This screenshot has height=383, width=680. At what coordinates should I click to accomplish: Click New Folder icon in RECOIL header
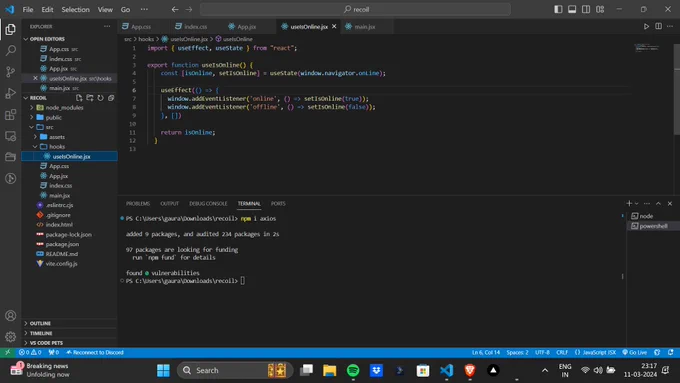(x=90, y=98)
